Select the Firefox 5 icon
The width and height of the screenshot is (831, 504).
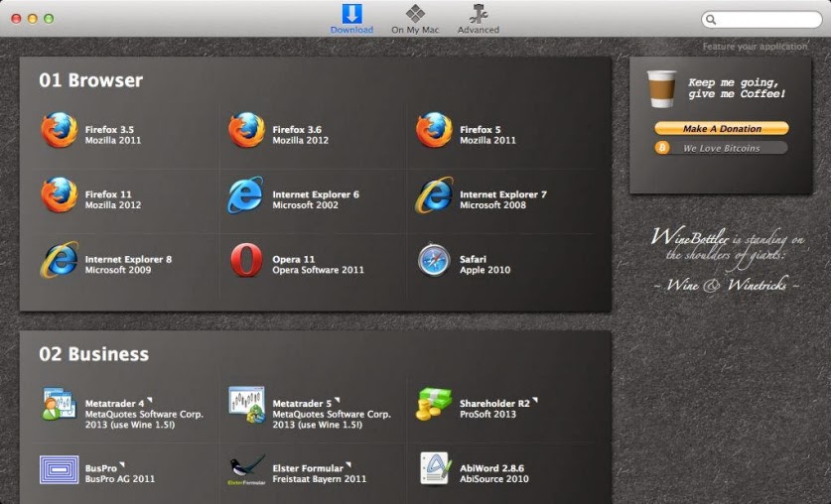[434, 130]
